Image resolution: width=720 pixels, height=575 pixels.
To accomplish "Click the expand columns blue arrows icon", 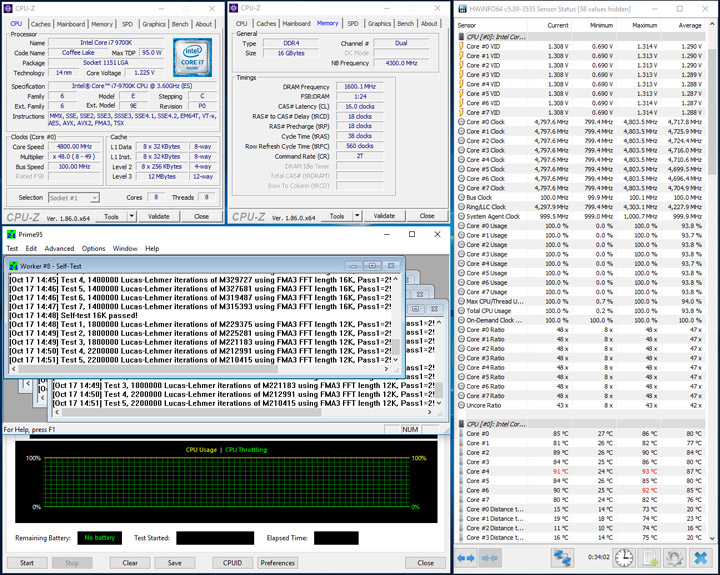I will pyautogui.click(x=466, y=557).
